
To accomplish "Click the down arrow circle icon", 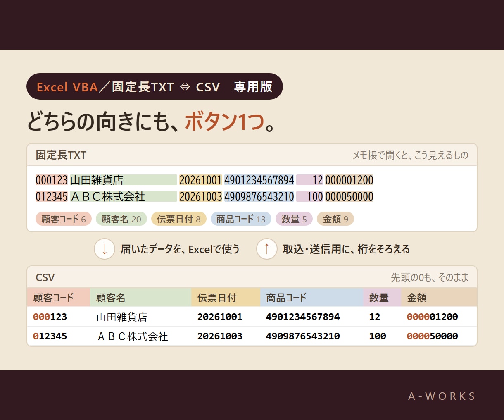I will coord(105,249).
